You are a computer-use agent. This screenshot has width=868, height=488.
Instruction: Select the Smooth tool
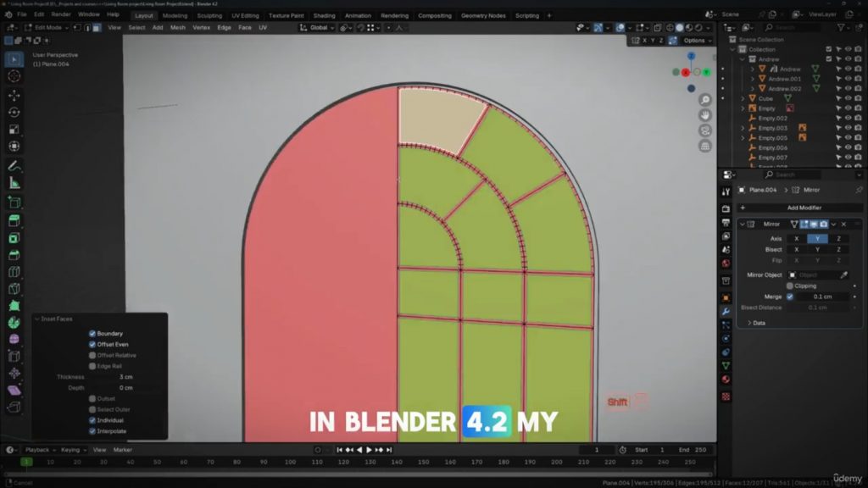tap(14, 339)
